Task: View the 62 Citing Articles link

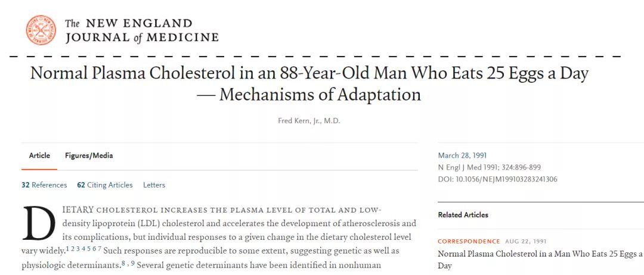Action: pyautogui.click(x=105, y=185)
